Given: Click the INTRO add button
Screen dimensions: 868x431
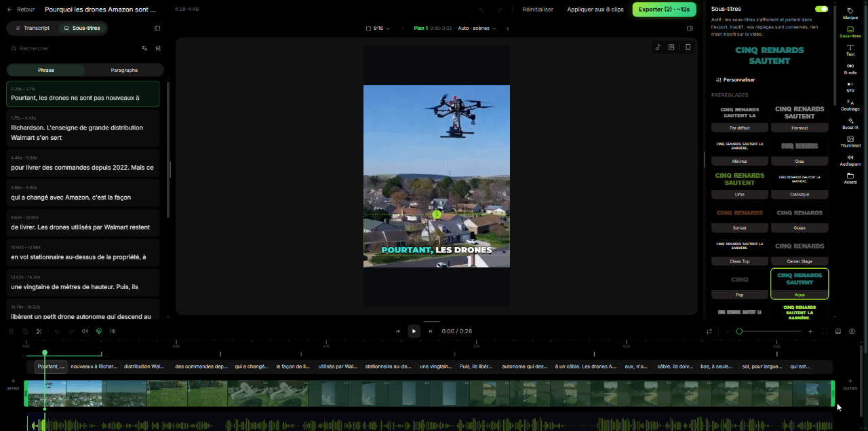Looking at the screenshot, I should [x=12, y=384].
